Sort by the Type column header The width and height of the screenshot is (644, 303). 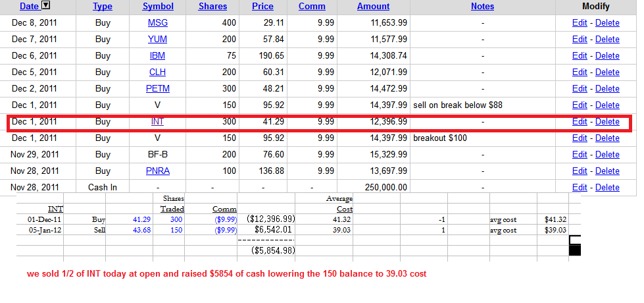point(102,7)
